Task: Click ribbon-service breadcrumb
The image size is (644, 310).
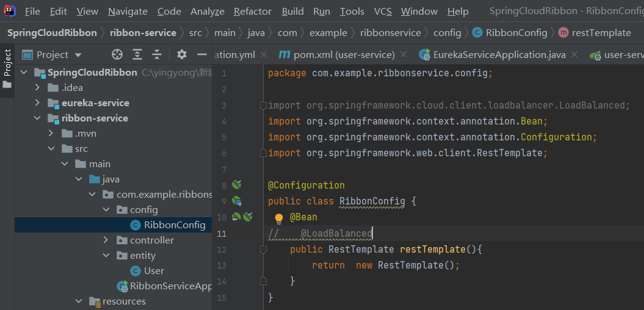Action: point(143,32)
